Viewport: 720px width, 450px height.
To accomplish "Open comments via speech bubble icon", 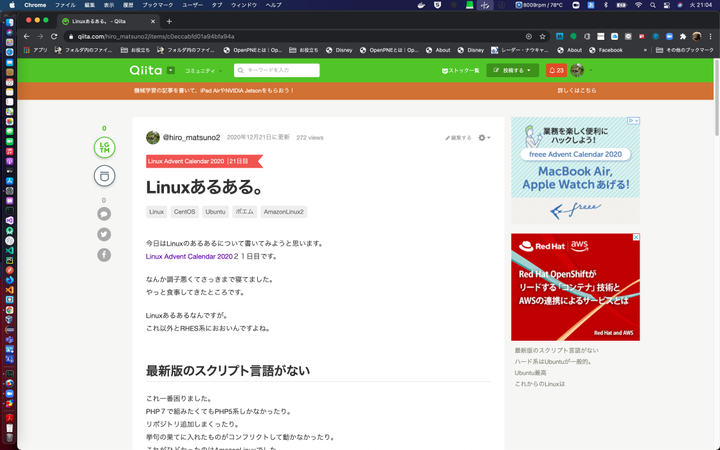I will coord(104,214).
